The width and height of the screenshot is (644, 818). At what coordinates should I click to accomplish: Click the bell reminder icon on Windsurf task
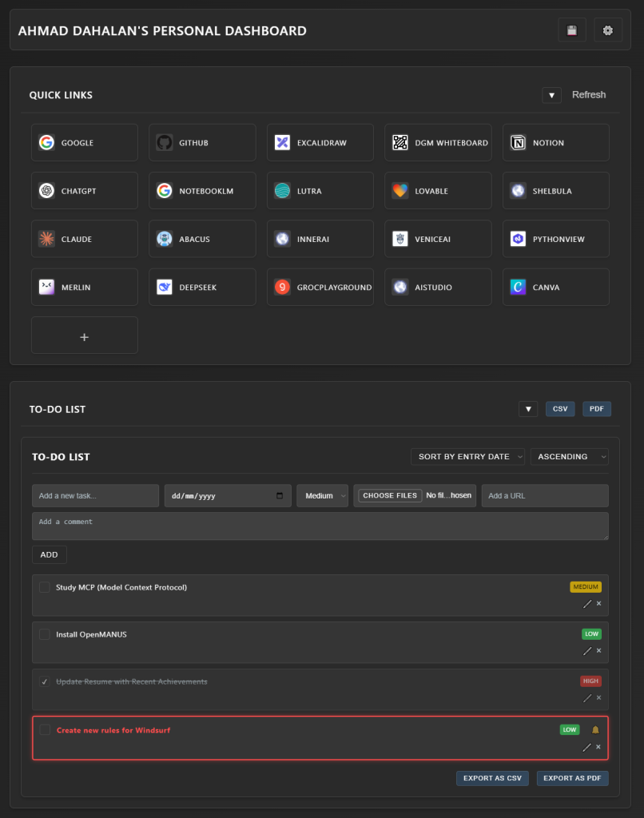pos(595,730)
